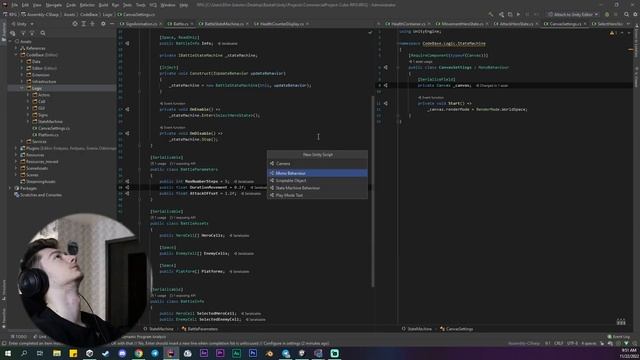Choose Play Mode Test script template
The height and width of the screenshot is (360, 640).
317,195
